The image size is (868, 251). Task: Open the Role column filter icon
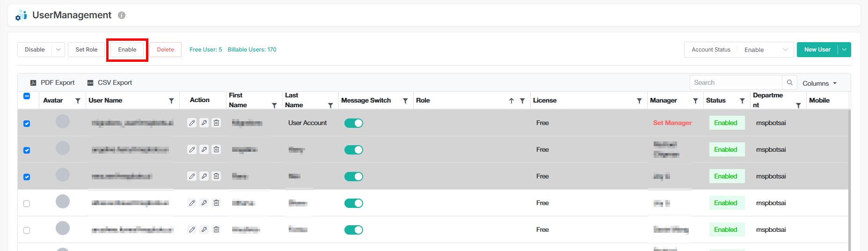[522, 101]
